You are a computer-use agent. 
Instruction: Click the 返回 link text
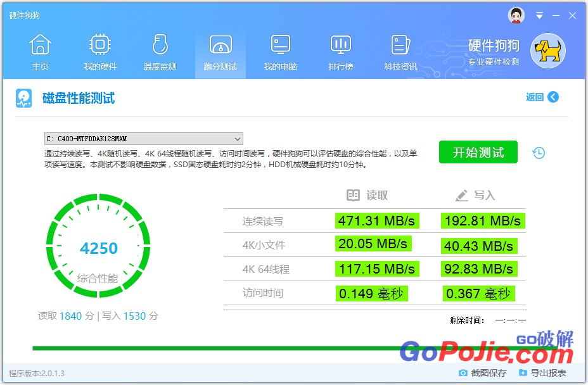[535, 98]
